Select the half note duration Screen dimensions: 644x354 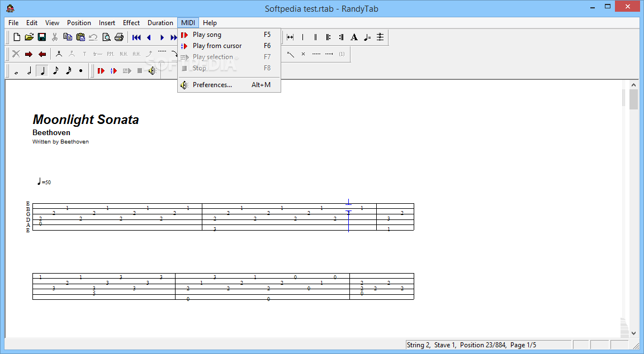[29, 71]
